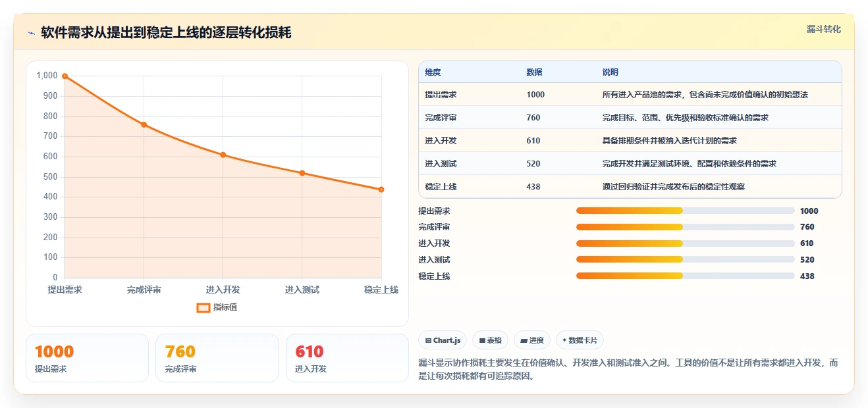Click the 1000 value beside progress bar
Screen dimensions: 868x408
click(x=809, y=211)
